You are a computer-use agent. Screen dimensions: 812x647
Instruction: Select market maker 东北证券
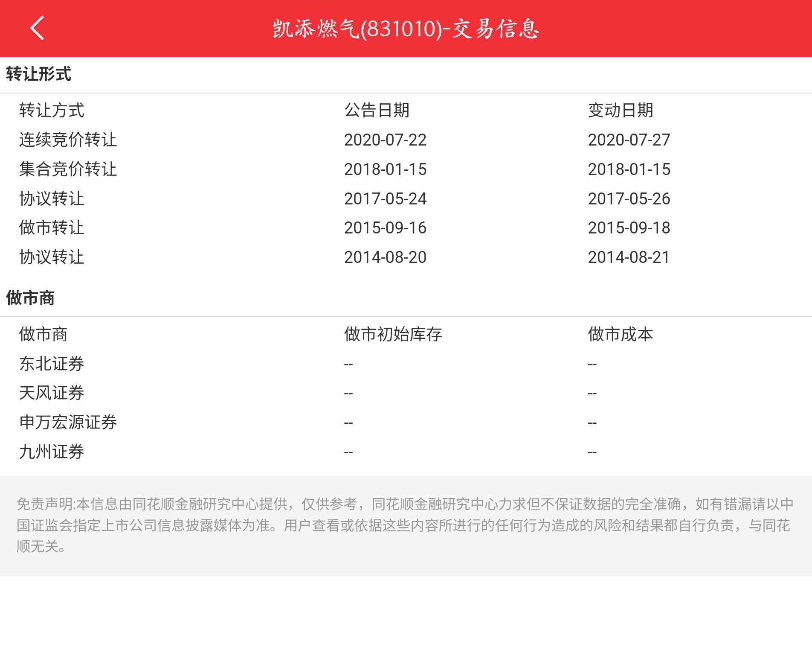tap(52, 364)
